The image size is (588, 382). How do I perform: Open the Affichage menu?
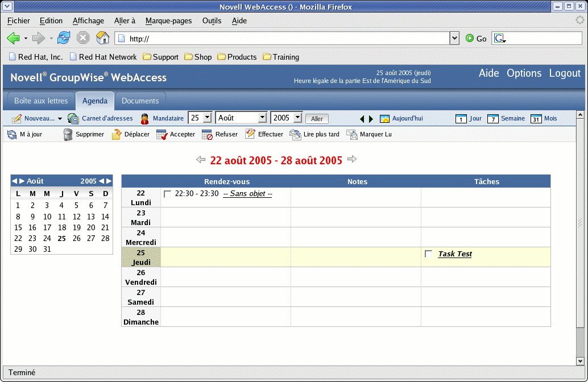88,20
